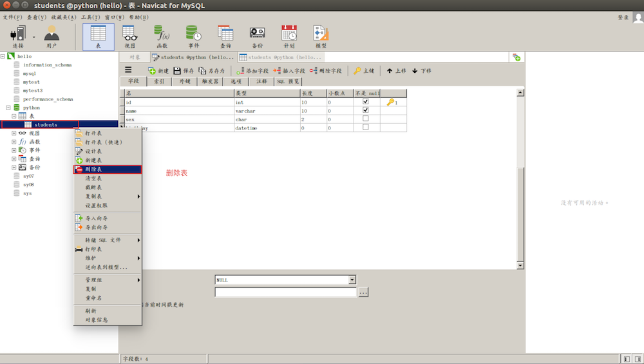
Task: Open the 事件 (Event) toolbar icon
Action: click(193, 36)
